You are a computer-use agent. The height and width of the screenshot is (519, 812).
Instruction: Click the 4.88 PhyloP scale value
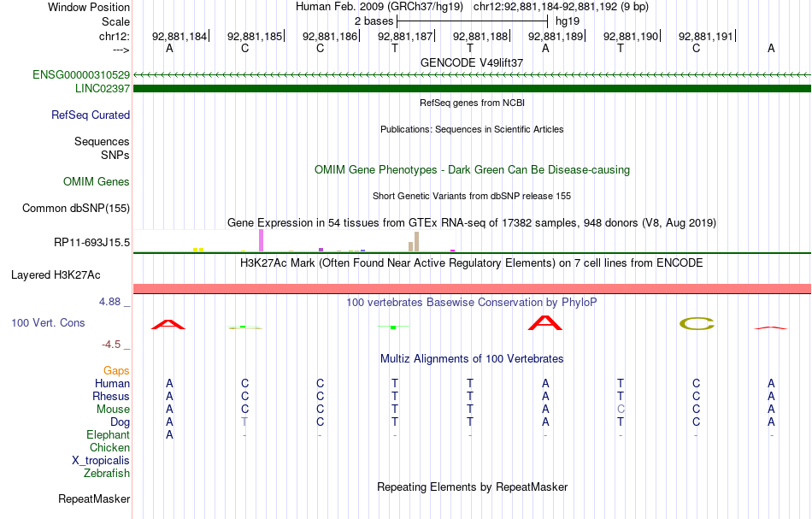tap(109, 302)
